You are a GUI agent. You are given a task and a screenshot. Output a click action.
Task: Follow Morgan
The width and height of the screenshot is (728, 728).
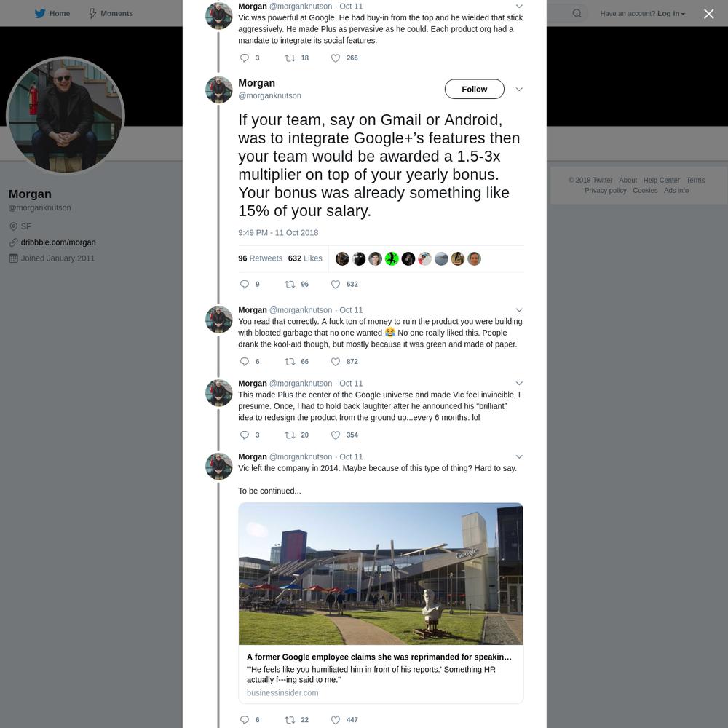[474, 89]
